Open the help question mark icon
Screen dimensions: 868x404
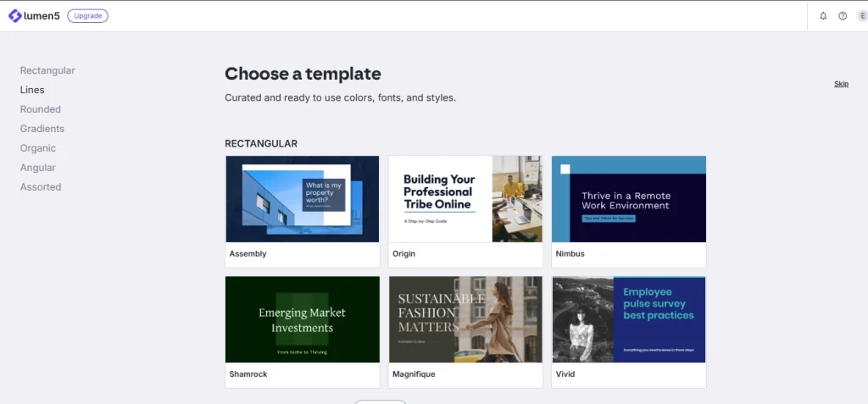tap(843, 16)
